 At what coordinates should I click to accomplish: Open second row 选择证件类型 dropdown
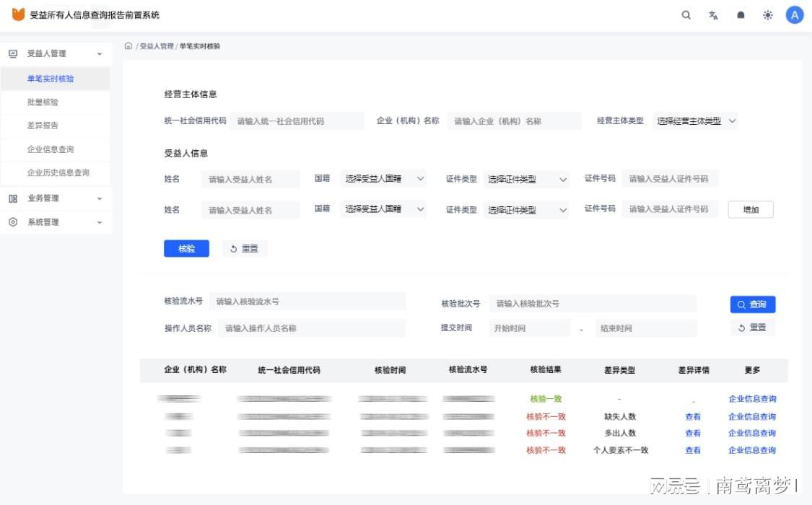[x=526, y=210]
